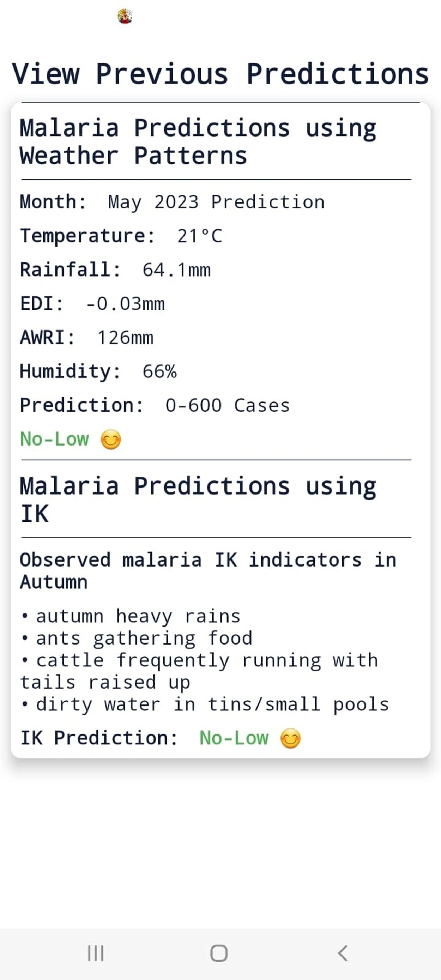
Task: Select the View Previous Predictions heading
Action: (220, 74)
